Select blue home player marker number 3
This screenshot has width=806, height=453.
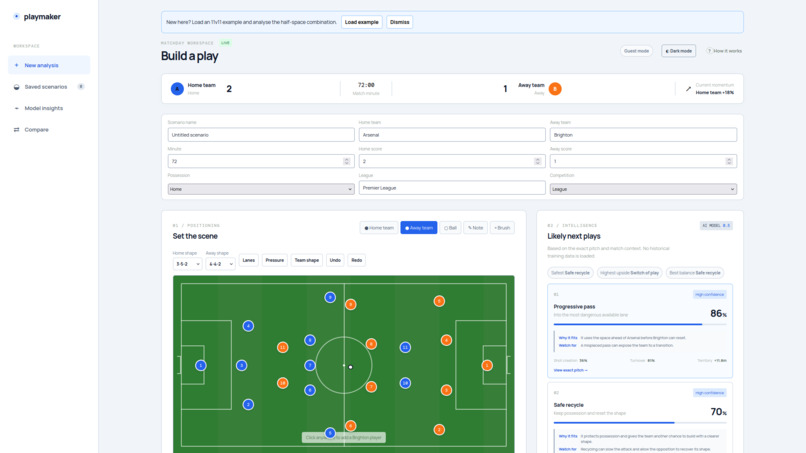(x=242, y=366)
